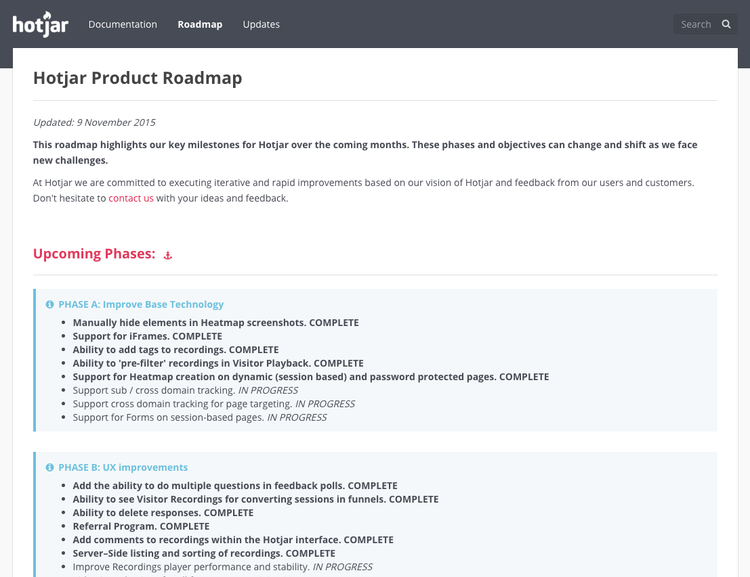
Task: Click 'PHASE B: UX improvements' heading
Action: (123, 467)
